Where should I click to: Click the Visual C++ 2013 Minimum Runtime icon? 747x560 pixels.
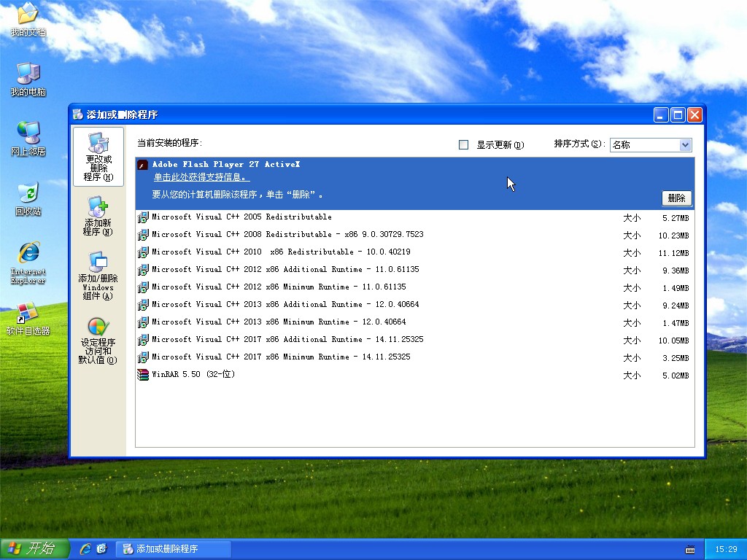[x=143, y=322]
